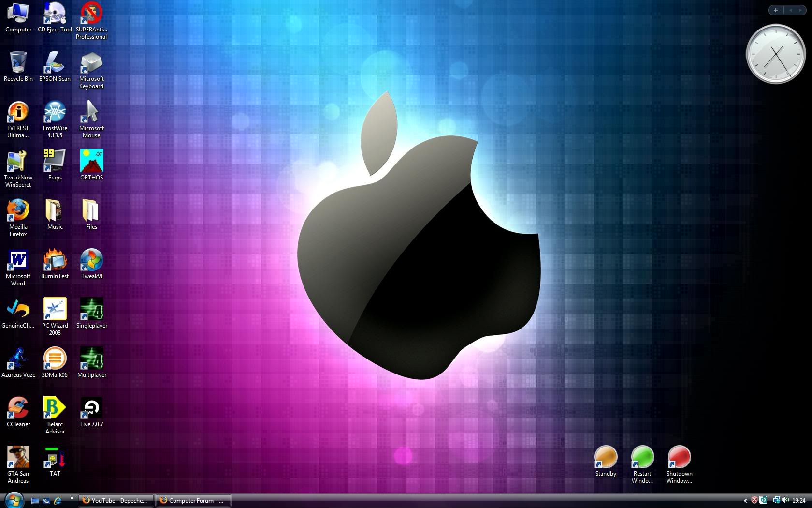Open the Windows Start menu

(14, 500)
